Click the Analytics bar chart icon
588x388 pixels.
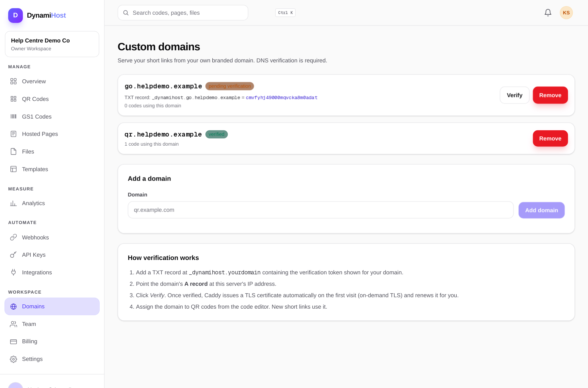[x=13, y=203]
